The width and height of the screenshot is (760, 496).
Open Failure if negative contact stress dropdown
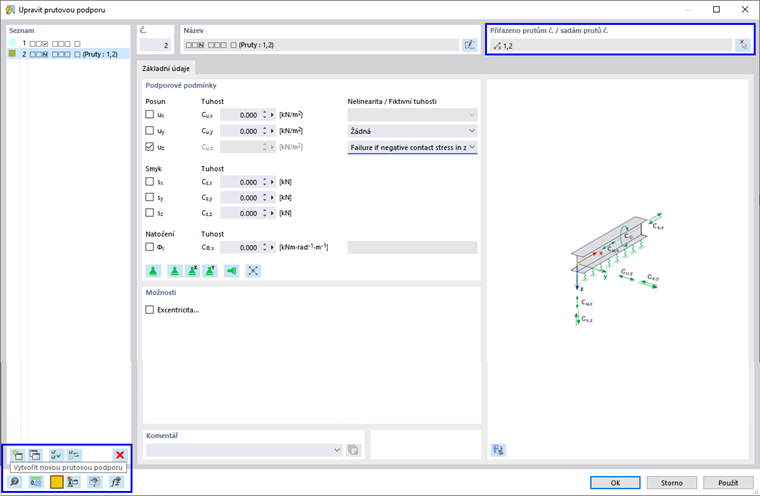point(412,147)
